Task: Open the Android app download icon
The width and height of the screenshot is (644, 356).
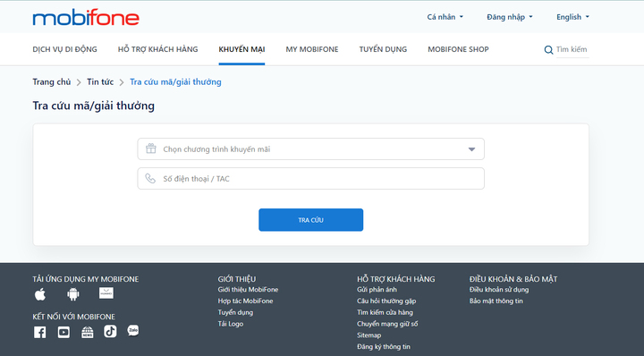Action: (73, 294)
